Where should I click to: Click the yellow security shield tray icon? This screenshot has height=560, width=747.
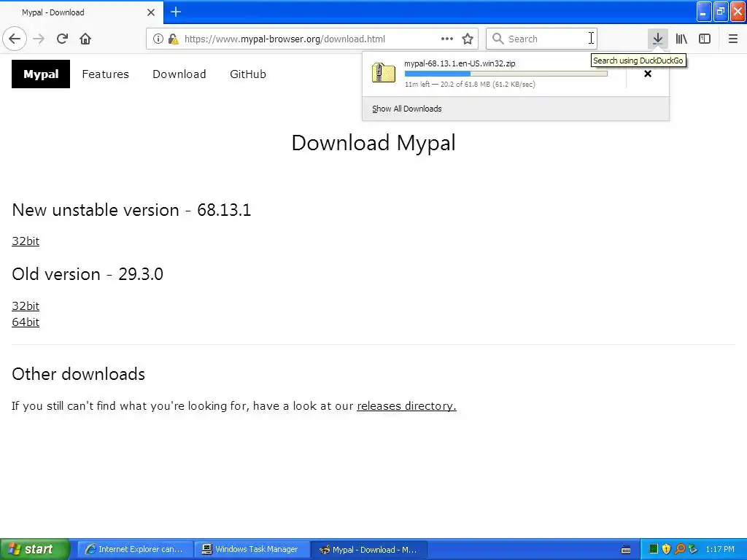pyautogui.click(x=666, y=549)
